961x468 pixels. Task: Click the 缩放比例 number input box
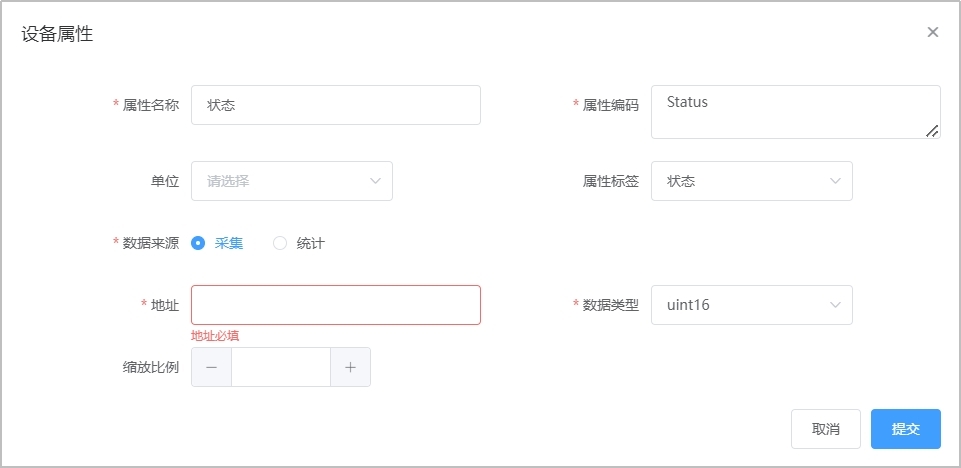click(x=281, y=367)
